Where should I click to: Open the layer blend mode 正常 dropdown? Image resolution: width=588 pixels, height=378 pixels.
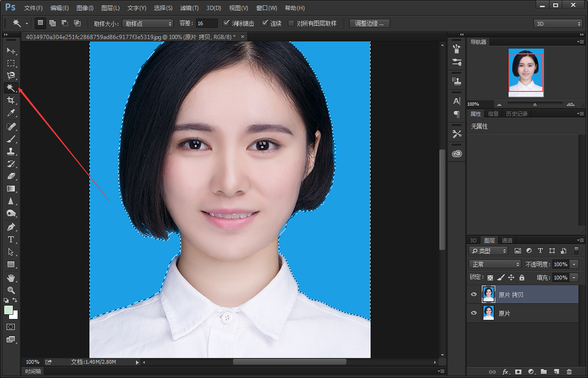coord(495,264)
